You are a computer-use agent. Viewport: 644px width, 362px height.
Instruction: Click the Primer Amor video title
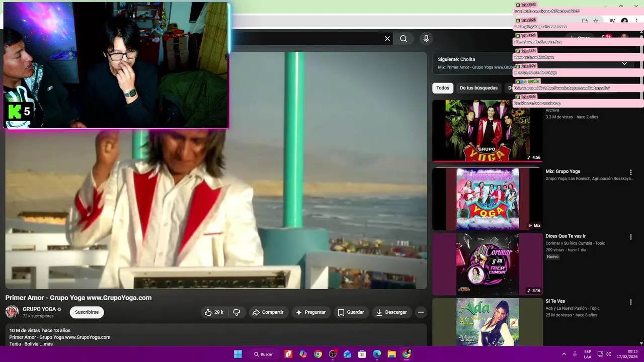coord(78,298)
